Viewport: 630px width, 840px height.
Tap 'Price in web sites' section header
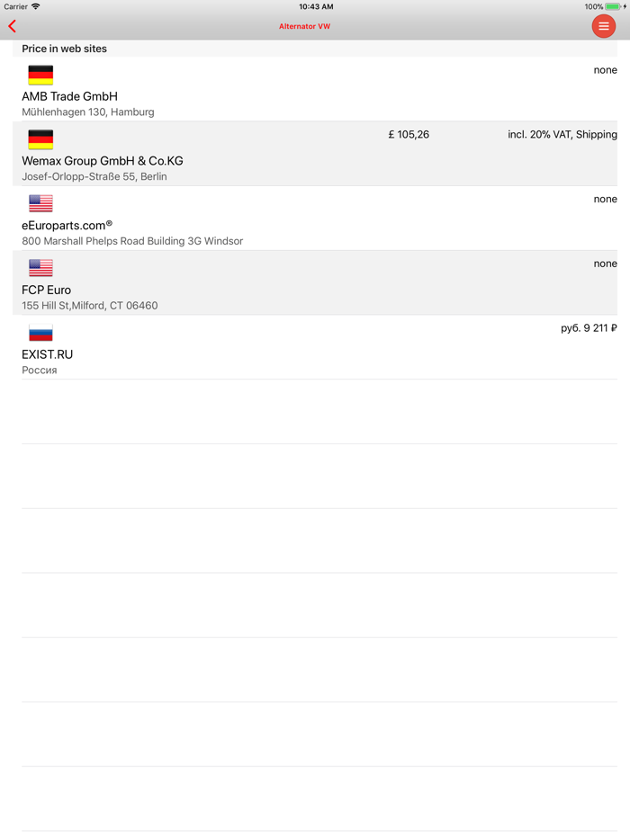click(65, 49)
